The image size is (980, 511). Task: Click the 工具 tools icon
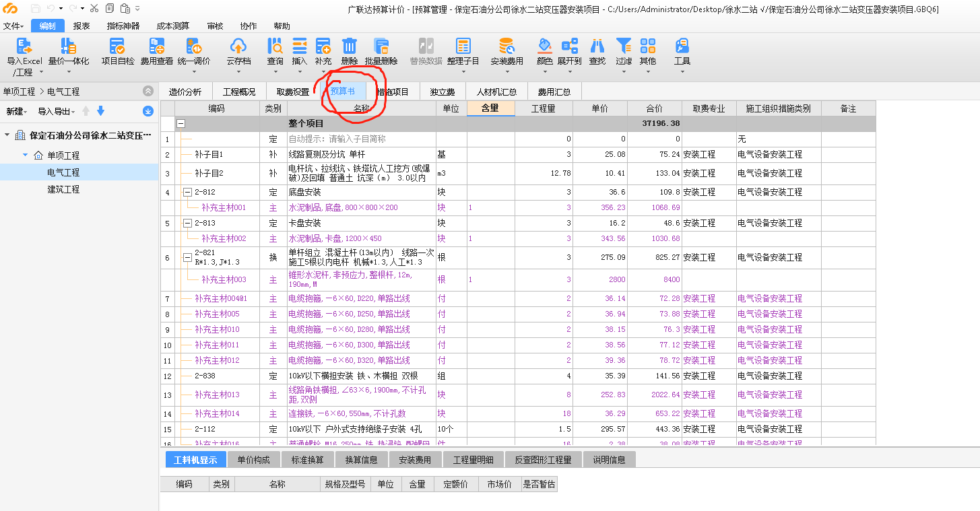tap(682, 46)
